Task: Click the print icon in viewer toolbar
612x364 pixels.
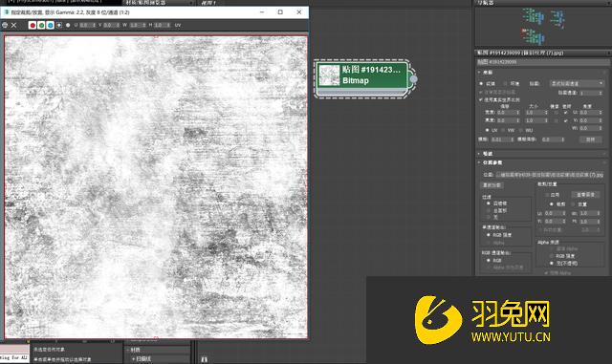Action: [5, 26]
